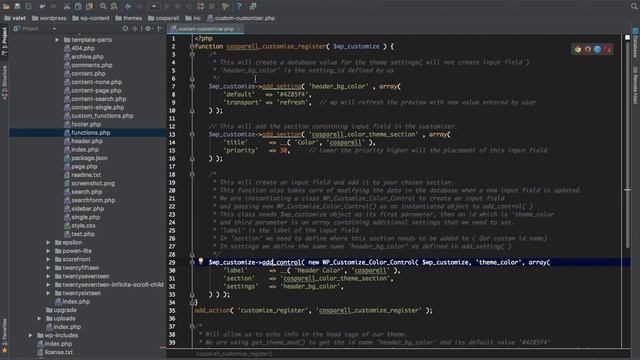Open Search Everywhere magnifier at top right

pos(634,6)
